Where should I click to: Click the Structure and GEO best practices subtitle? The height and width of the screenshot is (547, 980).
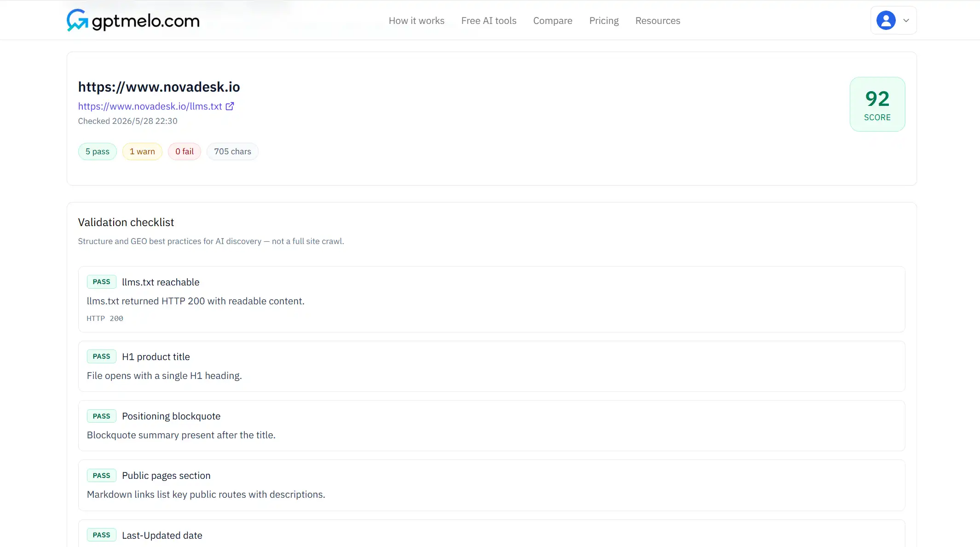(x=211, y=241)
